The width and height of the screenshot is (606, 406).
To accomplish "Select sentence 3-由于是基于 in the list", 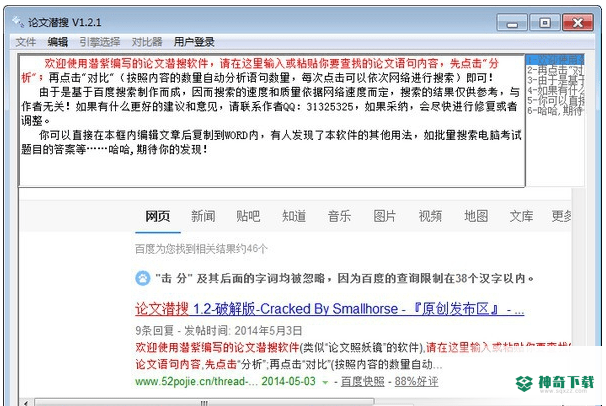I will pos(555,80).
